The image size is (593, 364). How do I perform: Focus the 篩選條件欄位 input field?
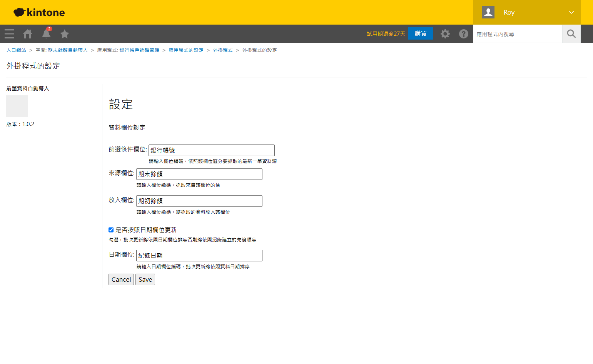click(212, 150)
